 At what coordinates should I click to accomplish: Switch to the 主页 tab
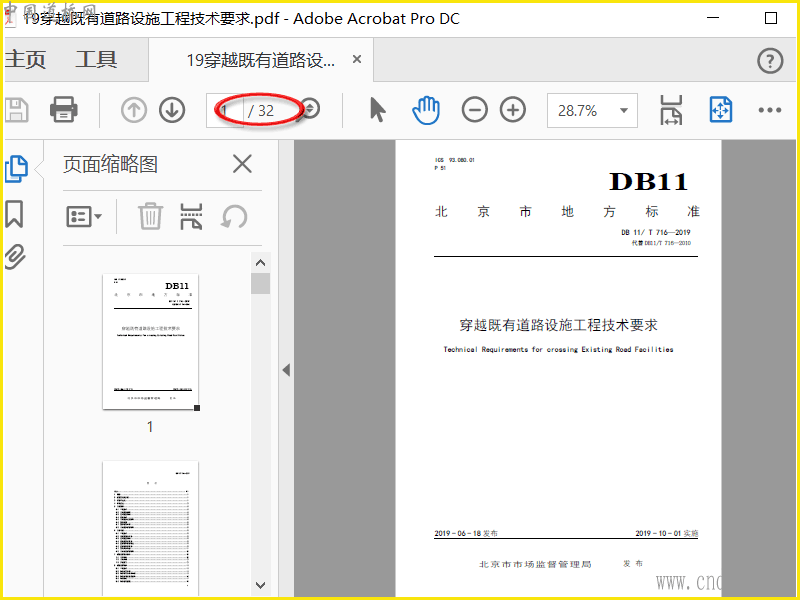(26, 60)
